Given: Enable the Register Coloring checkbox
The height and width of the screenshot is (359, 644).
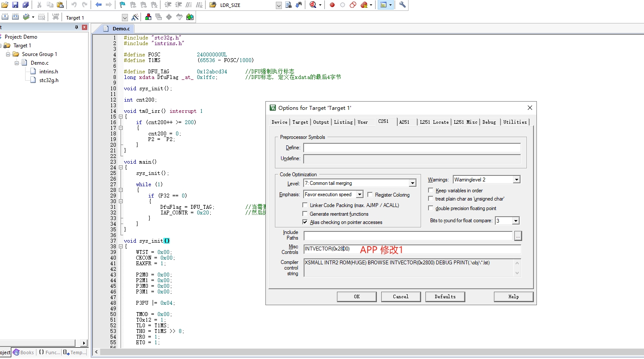Looking at the screenshot, I should click(x=370, y=194).
